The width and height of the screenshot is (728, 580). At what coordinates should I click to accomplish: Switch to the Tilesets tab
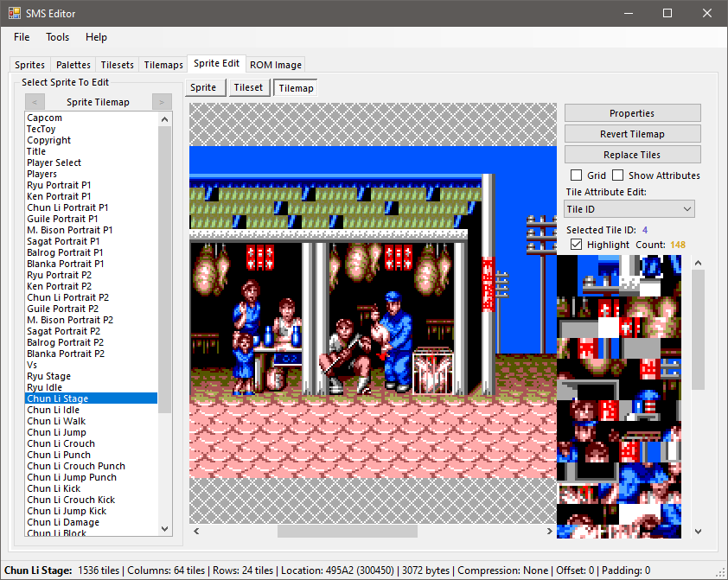(x=118, y=65)
